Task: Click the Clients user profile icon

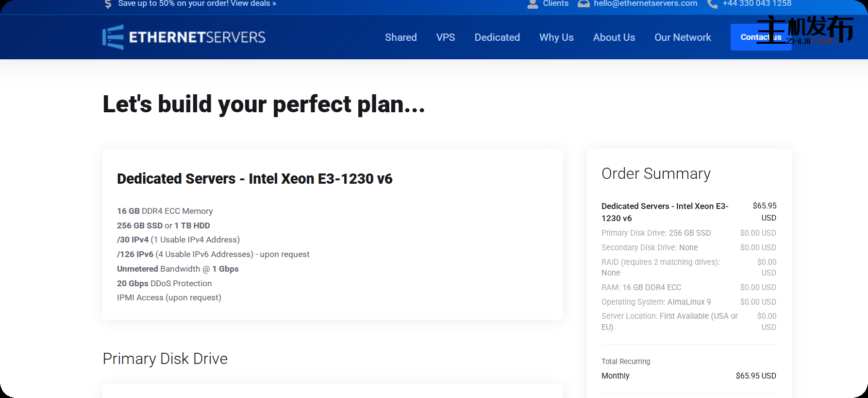Action: click(x=533, y=4)
